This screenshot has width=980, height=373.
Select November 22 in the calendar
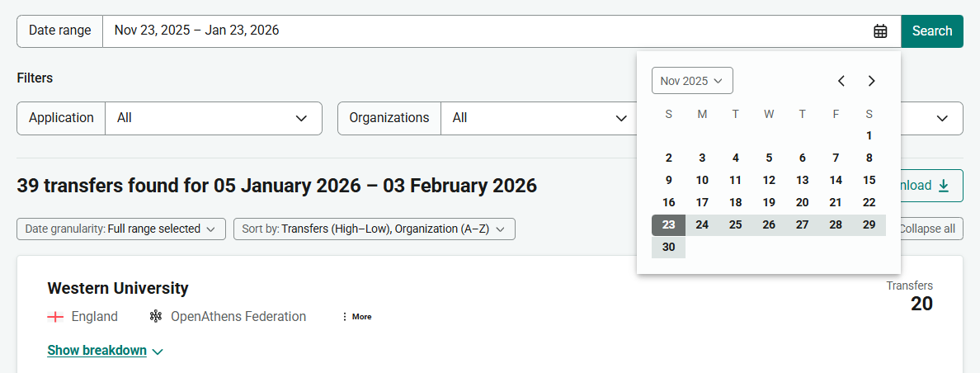pos(869,202)
